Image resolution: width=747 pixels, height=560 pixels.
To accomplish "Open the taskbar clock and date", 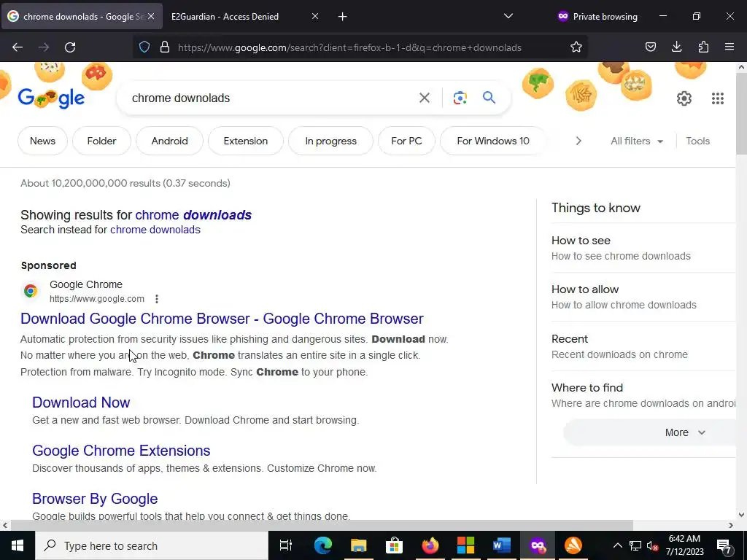I will point(684,545).
